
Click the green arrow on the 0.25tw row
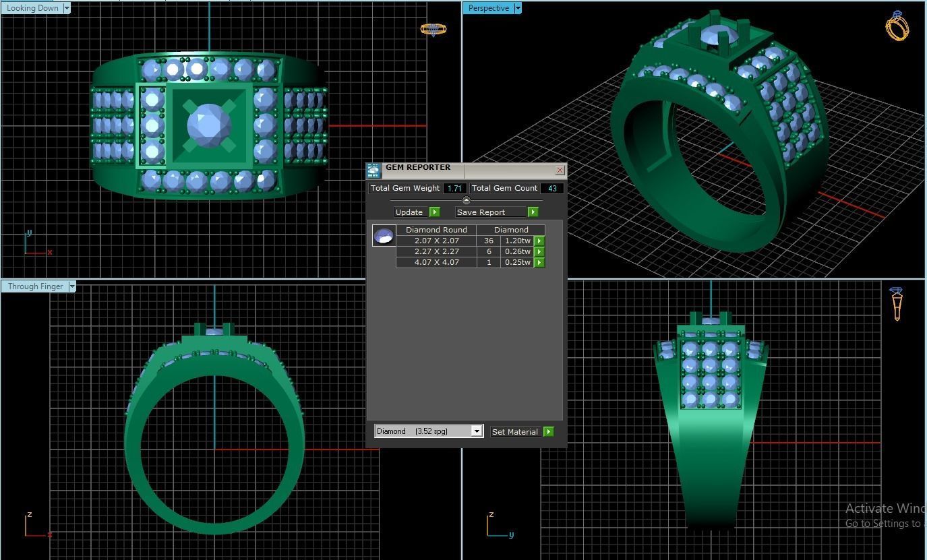point(539,262)
